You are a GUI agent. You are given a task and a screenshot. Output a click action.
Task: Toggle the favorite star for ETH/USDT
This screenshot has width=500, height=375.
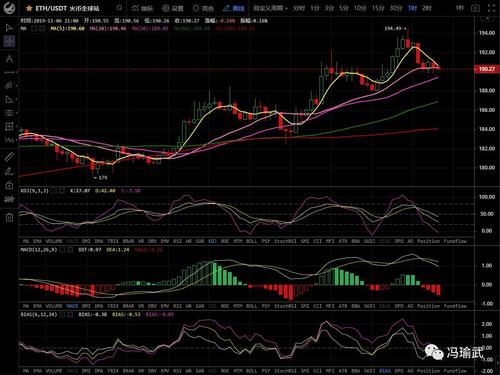tap(29, 8)
